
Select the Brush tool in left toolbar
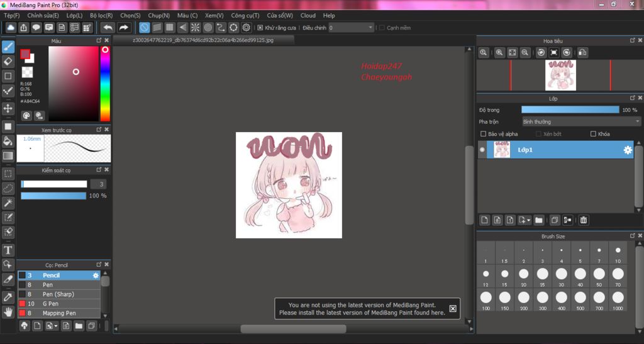tap(8, 47)
